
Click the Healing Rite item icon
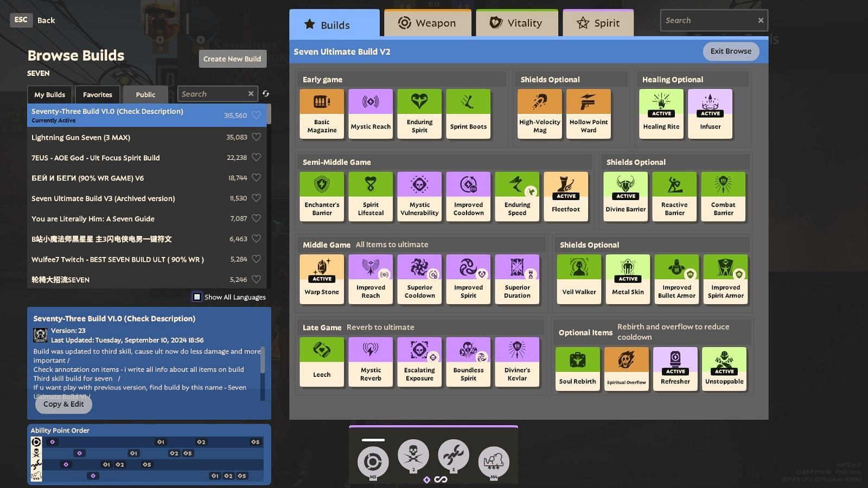pyautogui.click(x=661, y=114)
